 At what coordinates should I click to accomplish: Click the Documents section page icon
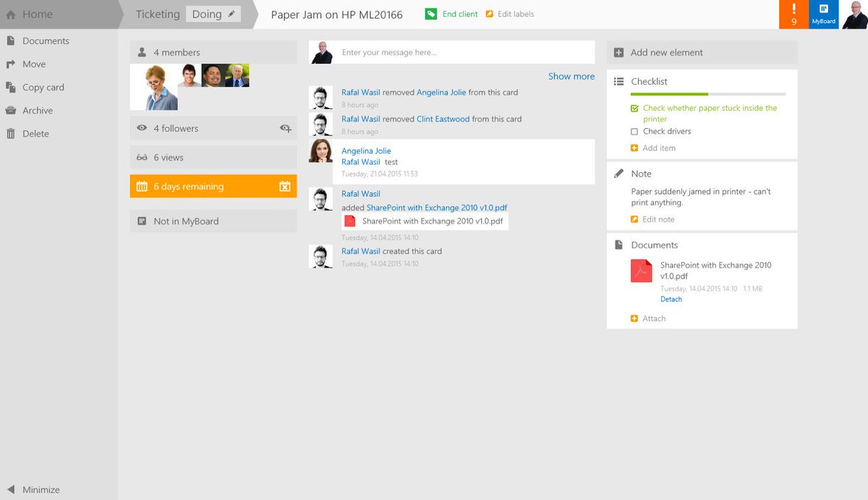pyautogui.click(x=618, y=245)
